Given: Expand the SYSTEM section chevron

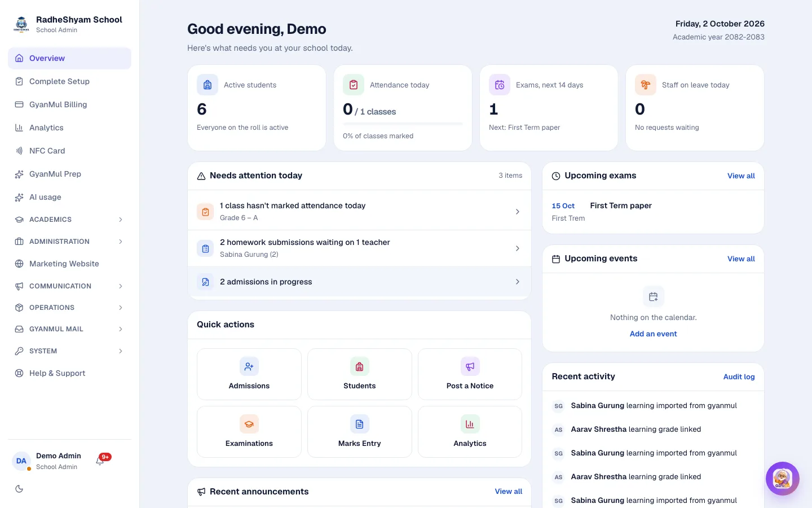Looking at the screenshot, I should click(x=121, y=351).
